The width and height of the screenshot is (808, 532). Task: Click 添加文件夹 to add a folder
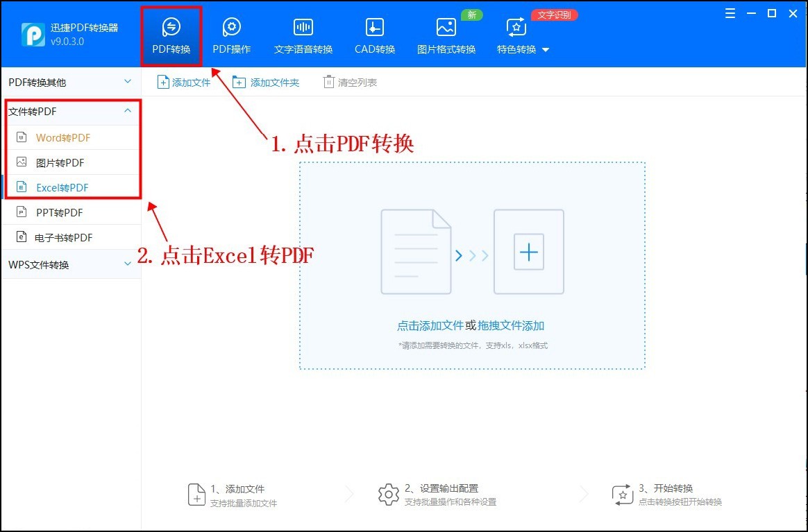267,81
